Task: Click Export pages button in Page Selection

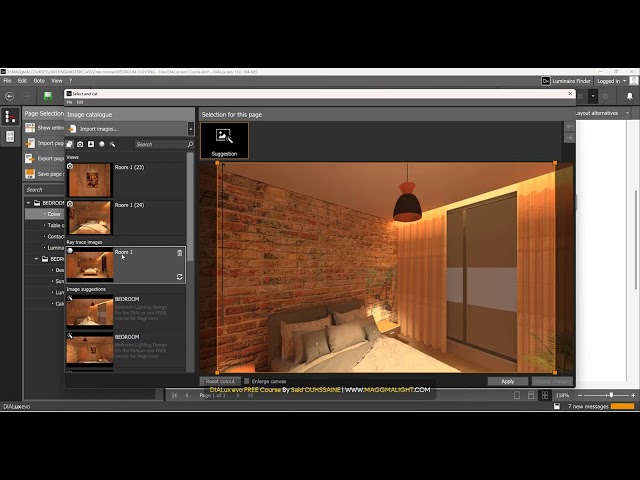Action: (44, 158)
